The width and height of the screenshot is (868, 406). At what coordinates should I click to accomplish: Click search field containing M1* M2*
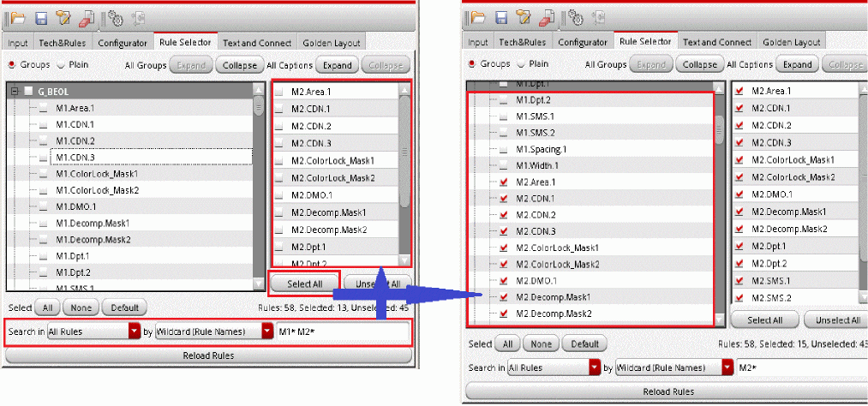click(344, 331)
